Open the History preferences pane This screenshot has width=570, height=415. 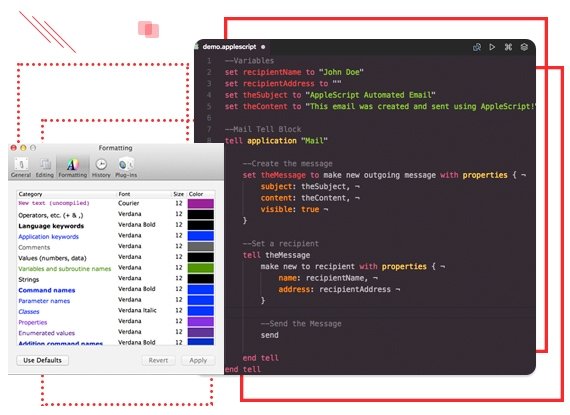point(101,168)
